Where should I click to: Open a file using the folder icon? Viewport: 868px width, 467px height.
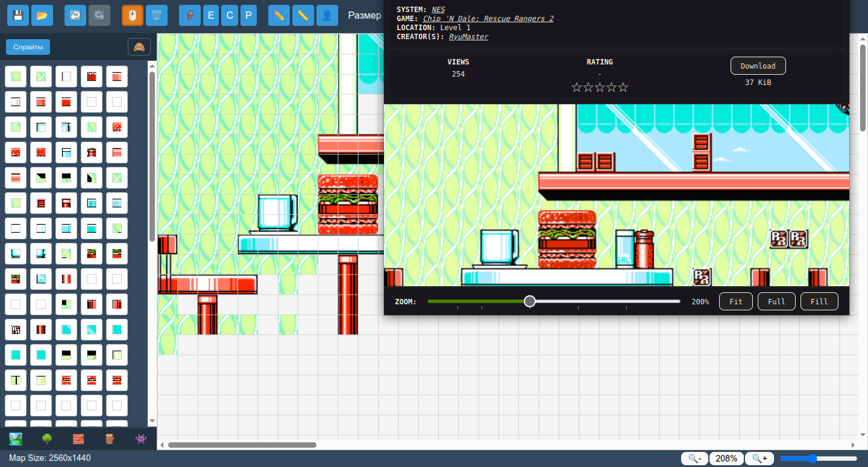42,15
